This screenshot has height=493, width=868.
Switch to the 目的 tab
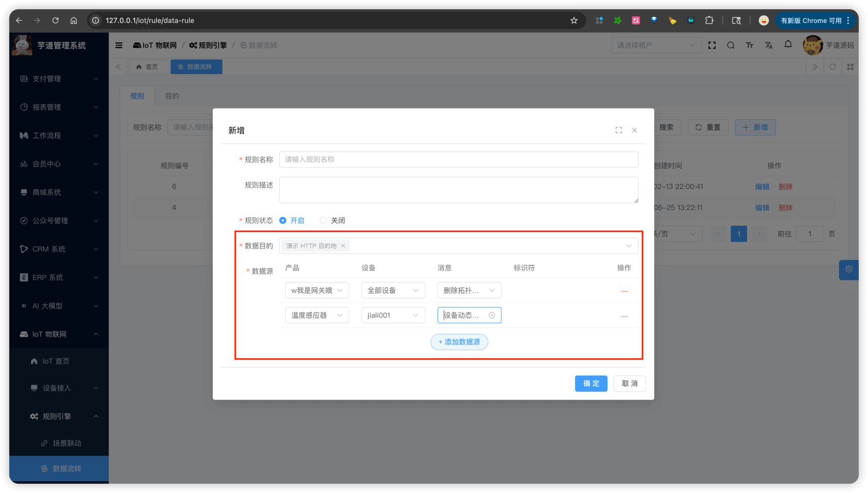[x=172, y=96]
